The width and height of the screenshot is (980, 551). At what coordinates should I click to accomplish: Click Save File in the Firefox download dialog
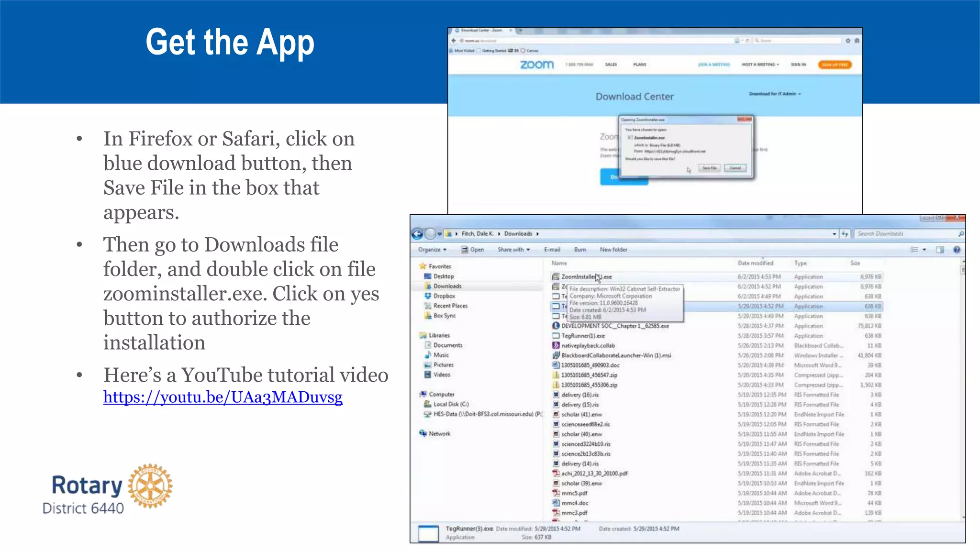tap(709, 168)
